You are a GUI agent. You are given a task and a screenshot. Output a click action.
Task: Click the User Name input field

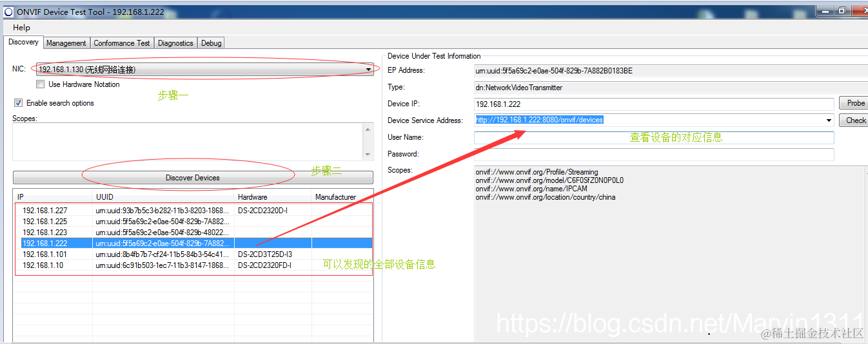(654, 137)
